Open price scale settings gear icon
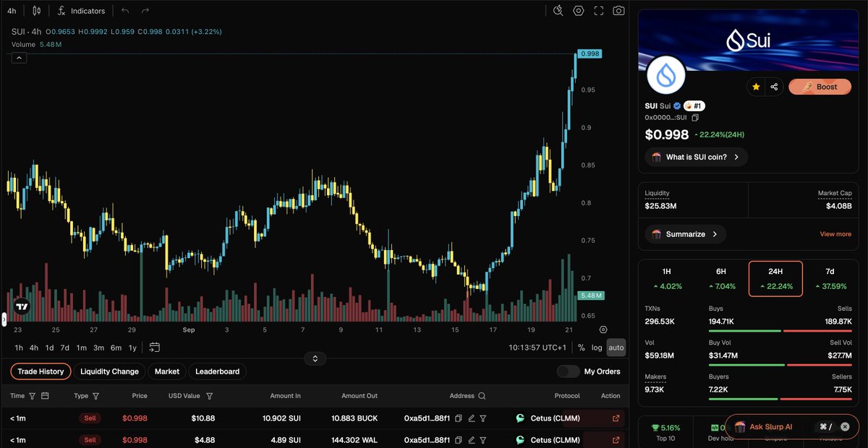The width and height of the screenshot is (868, 448). point(603,329)
